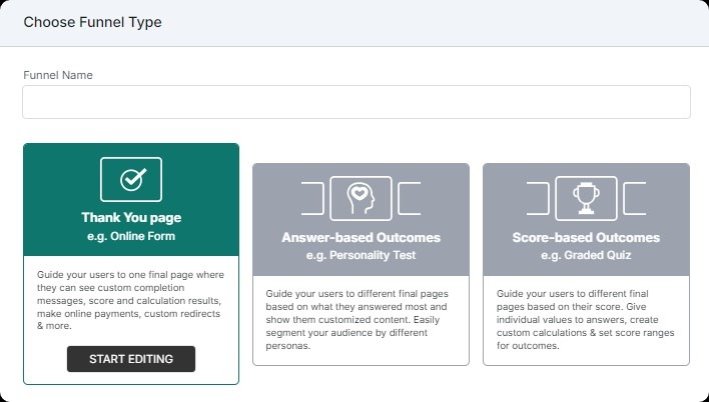Click the checkmark icon on Thank You page card
The image size is (709, 402).
click(131, 179)
